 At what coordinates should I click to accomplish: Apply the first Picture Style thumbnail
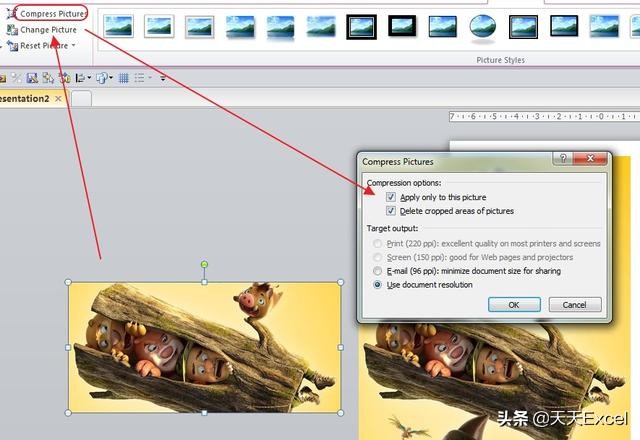click(118, 26)
